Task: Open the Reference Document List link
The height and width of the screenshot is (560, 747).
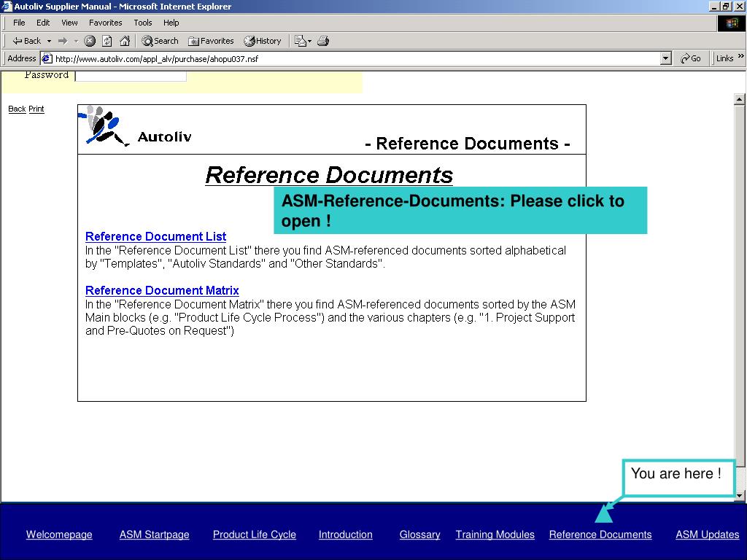Action: coord(156,237)
